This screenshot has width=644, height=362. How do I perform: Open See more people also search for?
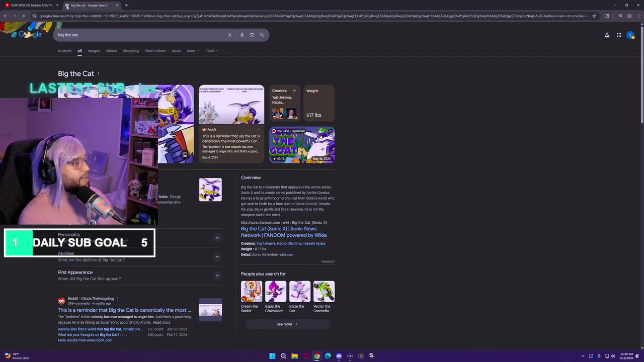click(x=287, y=324)
